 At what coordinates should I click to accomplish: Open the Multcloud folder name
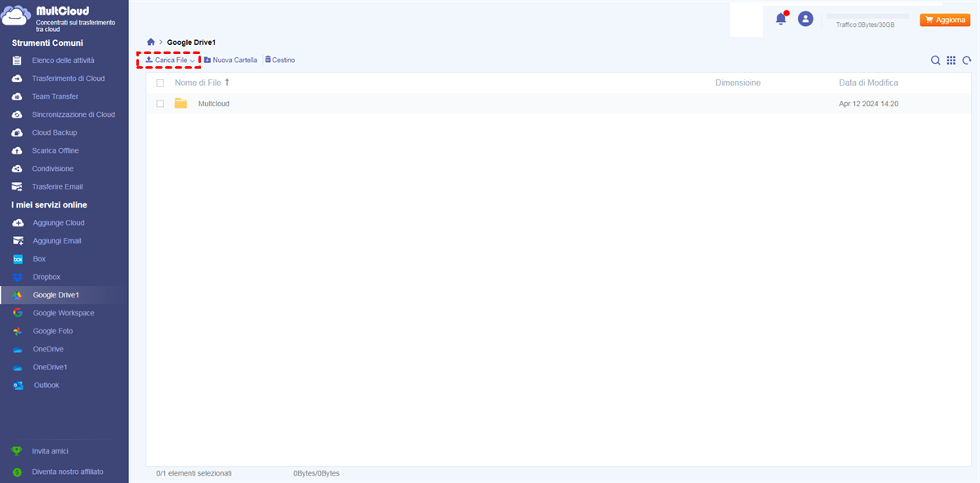pyautogui.click(x=214, y=104)
